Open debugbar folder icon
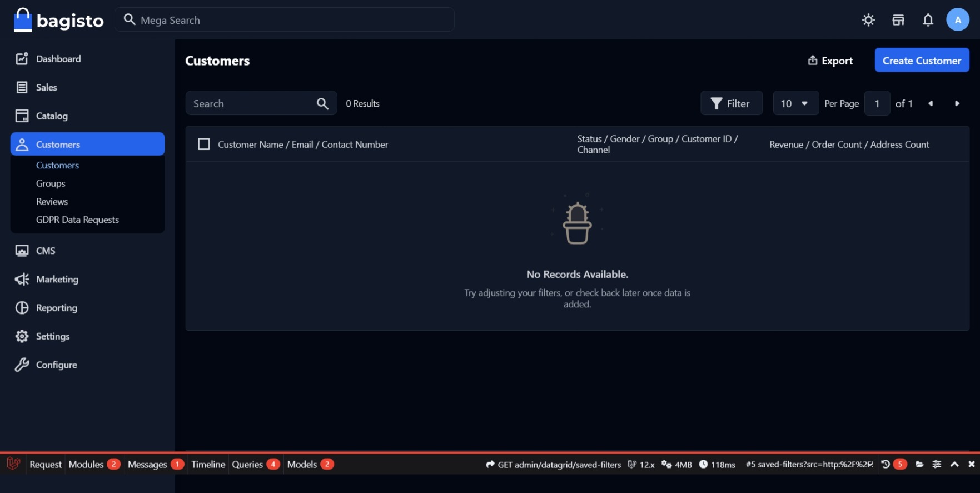Viewport: 980px width, 493px height. (919, 464)
